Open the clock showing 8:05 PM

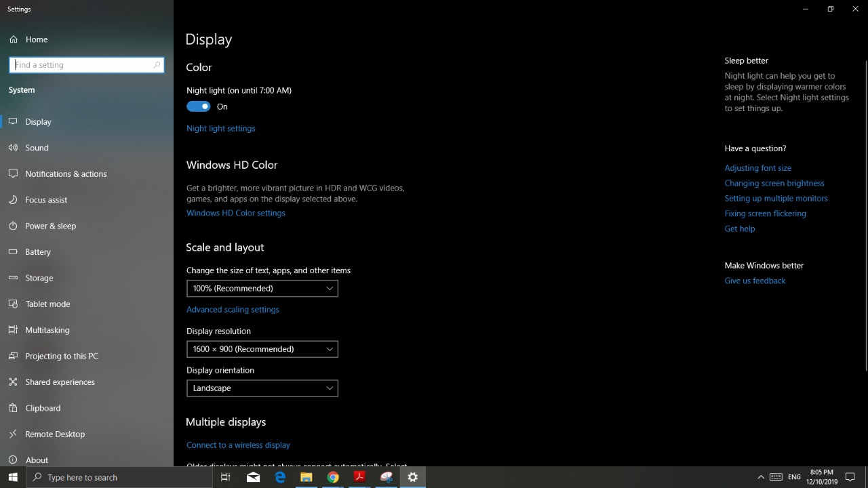click(822, 477)
